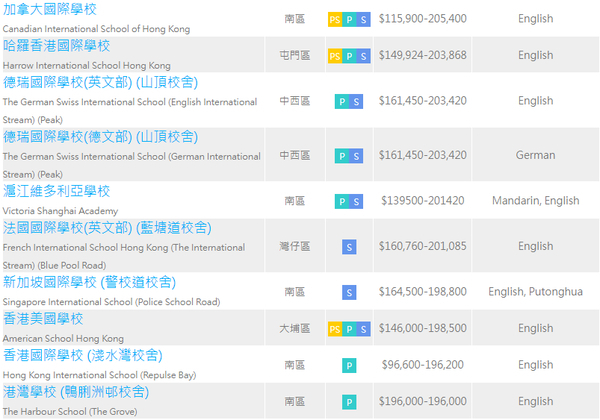Screen dimensions: 600x420
Task: Open 德瑞國際學校(英文部) (山頂校舍) link
Action: 100,82
